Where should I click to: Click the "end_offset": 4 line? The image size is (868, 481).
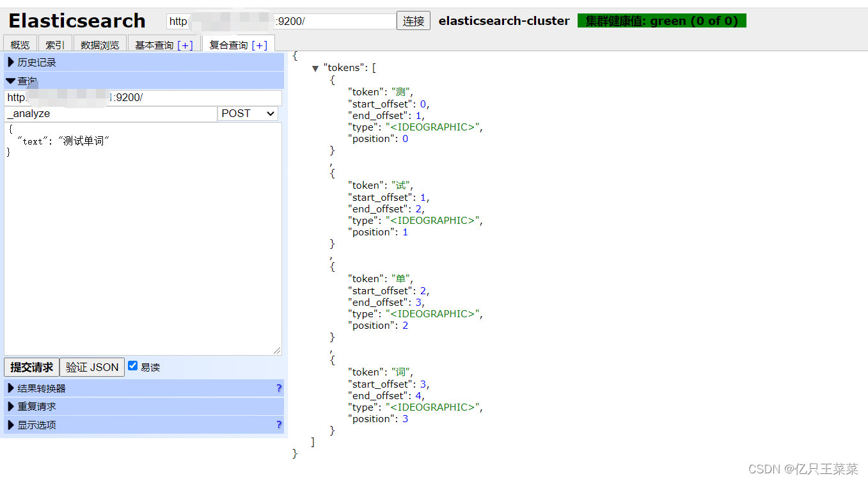point(386,396)
